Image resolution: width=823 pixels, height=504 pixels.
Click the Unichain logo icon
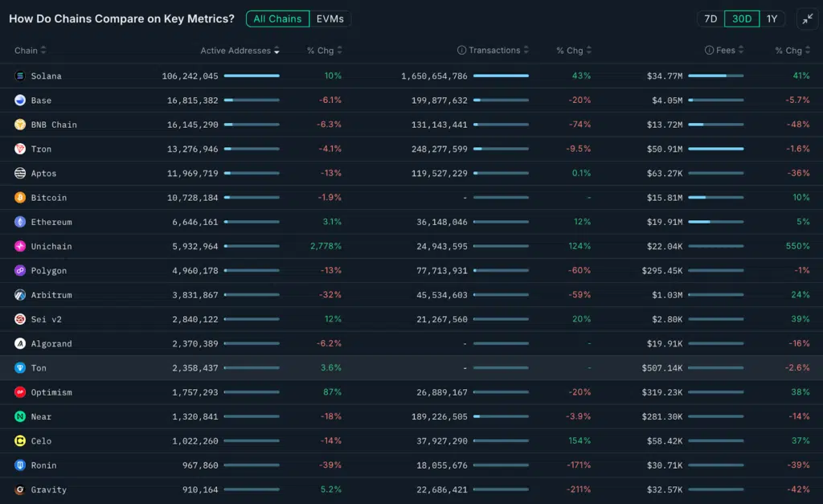click(x=20, y=246)
